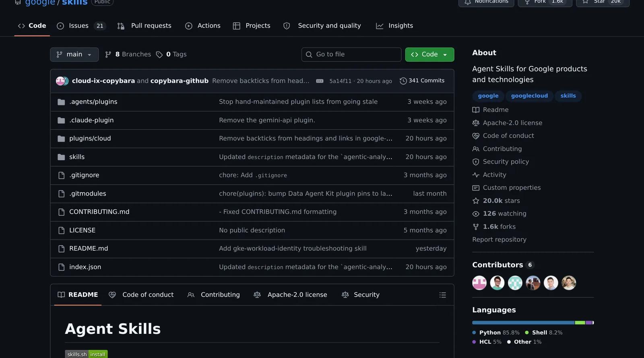Open README.md file
Image resolution: width=644 pixels, height=358 pixels.
(x=89, y=248)
